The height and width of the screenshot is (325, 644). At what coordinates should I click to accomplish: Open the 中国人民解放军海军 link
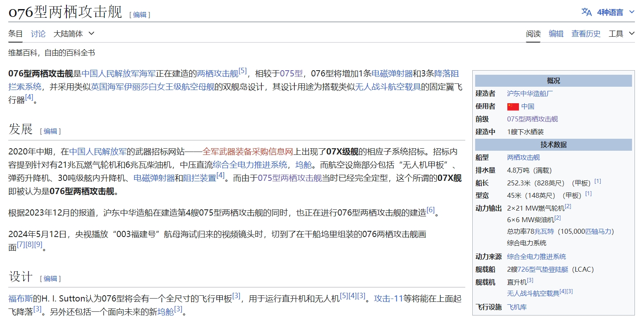[x=118, y=74]
